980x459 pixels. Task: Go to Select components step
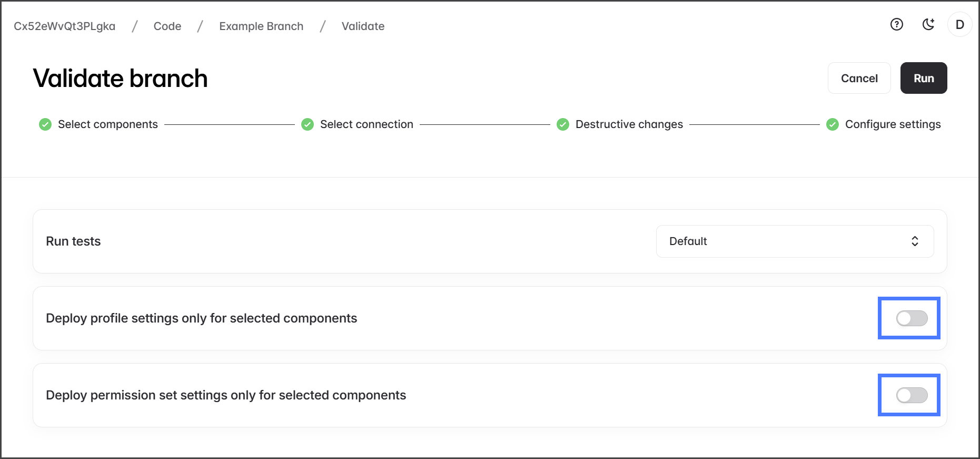click(x=107, y=124)
